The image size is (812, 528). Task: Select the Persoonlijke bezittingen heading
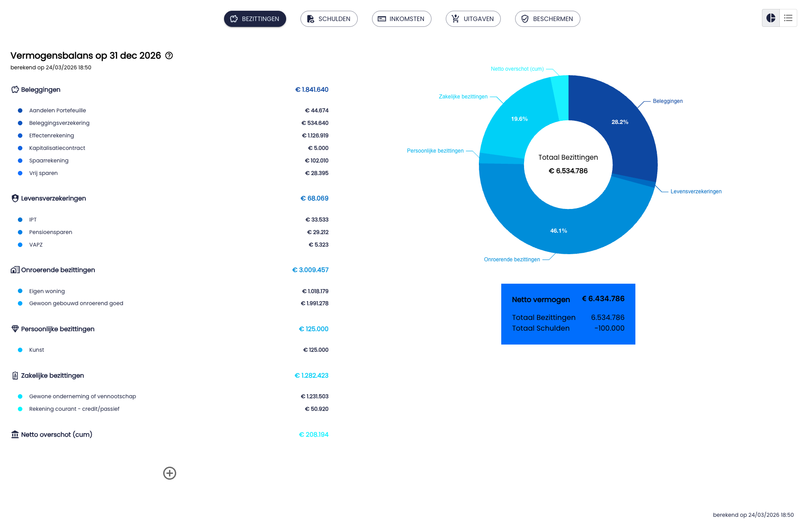coord(58,329)
